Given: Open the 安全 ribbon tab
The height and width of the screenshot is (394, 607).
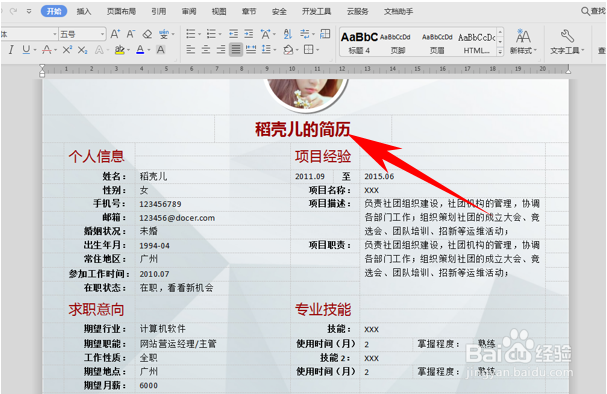Looking at the screenshot, I should tap(279, 12).
